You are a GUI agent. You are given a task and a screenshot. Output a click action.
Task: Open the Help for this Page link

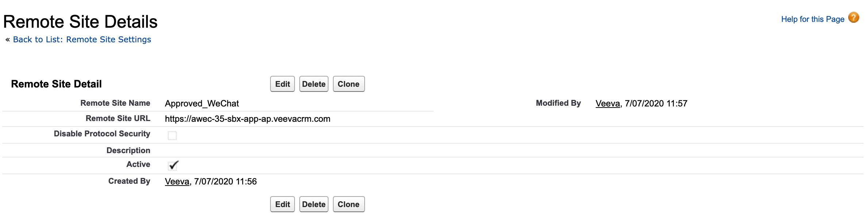click(813, 19)
